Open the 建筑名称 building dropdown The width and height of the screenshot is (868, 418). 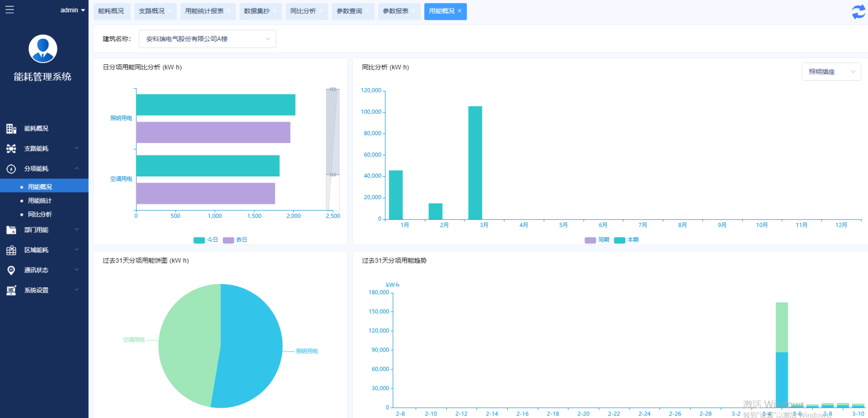click(x=207, y=39)
